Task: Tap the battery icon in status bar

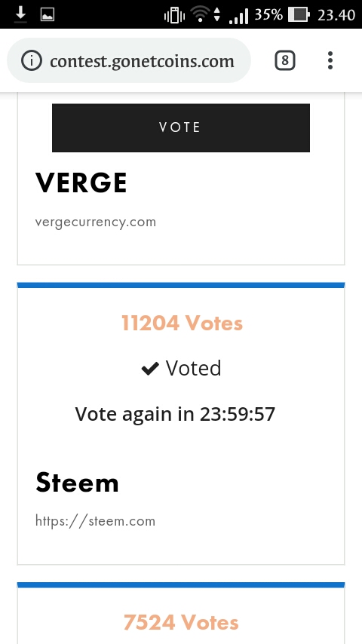Action: coord(299,15)
